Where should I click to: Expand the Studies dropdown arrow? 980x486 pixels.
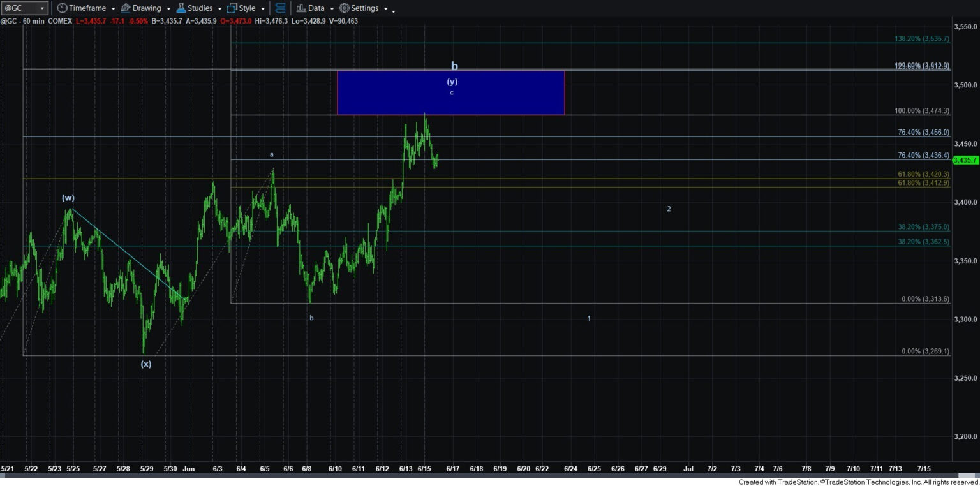pos(220,9)
